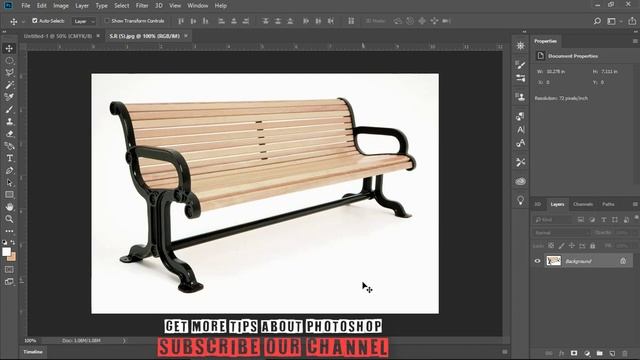The width and height of the screenshot is (640, 360).
Task: Open Tool Presets panel icon
Action: 520,162
